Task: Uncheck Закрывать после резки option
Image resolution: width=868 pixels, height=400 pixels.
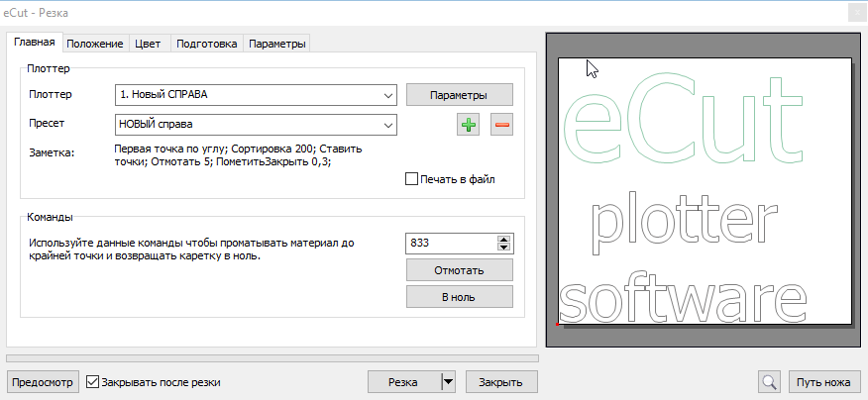Action: [x=93, y=382]
